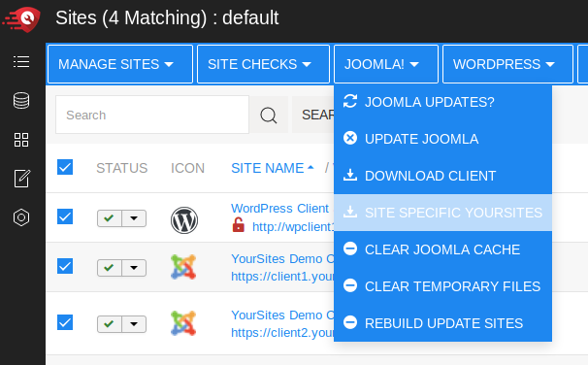Screen dimensions: 588x365
Task: Expand status arrow for client1 site
Action: click(x=134, y=268)
